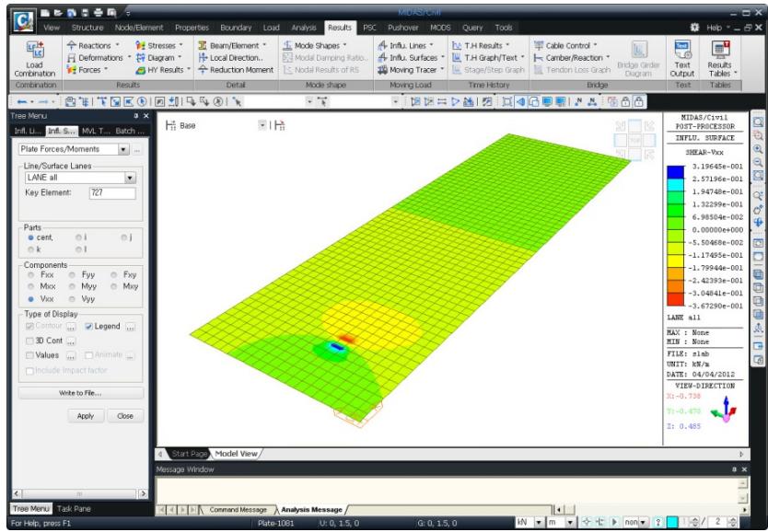Switch to the Start Page tab
This screenshot has width=768, height=532.
click(x=189, y=454)
